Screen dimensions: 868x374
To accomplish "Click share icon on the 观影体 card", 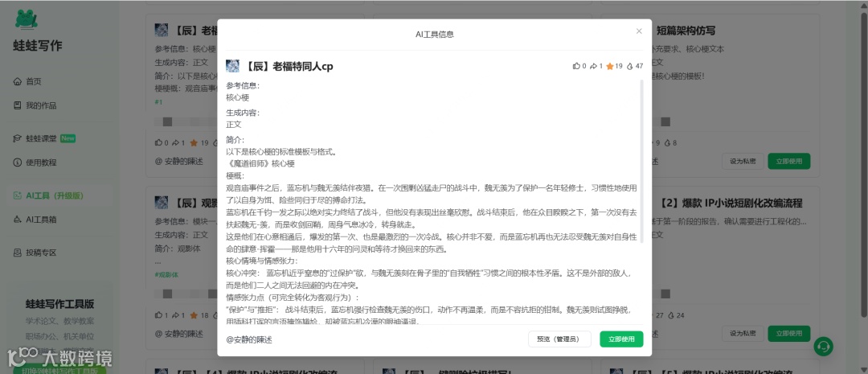I will (x=175, y=315).
